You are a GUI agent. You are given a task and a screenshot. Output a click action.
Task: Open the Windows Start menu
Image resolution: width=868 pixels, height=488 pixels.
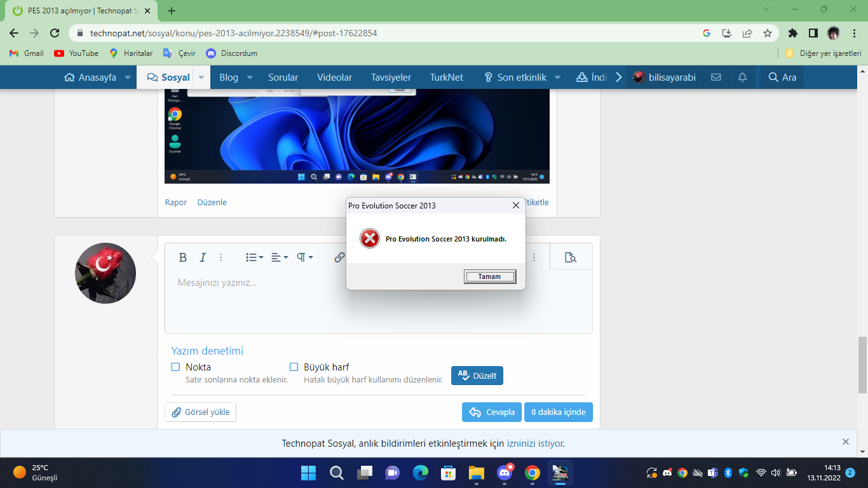point(308,473)
